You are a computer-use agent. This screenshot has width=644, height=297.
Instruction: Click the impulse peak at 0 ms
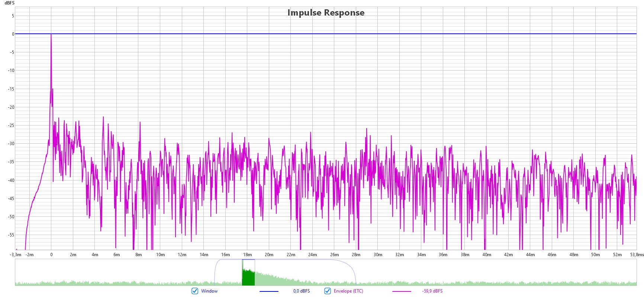51,35
